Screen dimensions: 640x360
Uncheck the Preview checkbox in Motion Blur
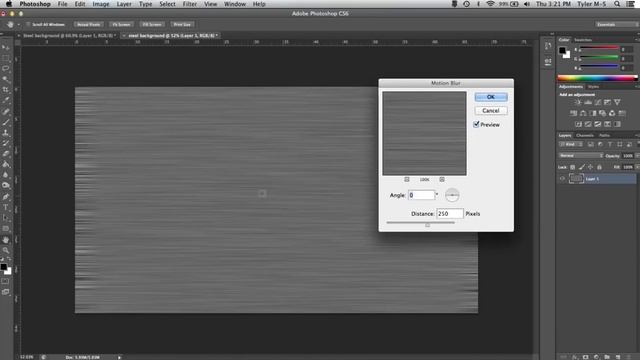[476, 124]
